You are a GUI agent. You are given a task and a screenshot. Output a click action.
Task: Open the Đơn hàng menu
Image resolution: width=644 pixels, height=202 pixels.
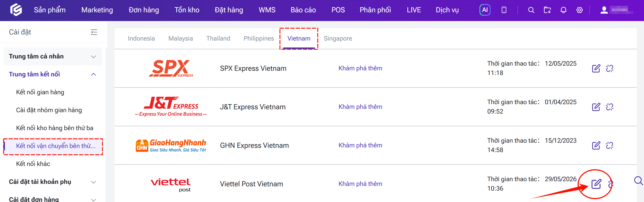pyautogui.click(x=144, y=10)
